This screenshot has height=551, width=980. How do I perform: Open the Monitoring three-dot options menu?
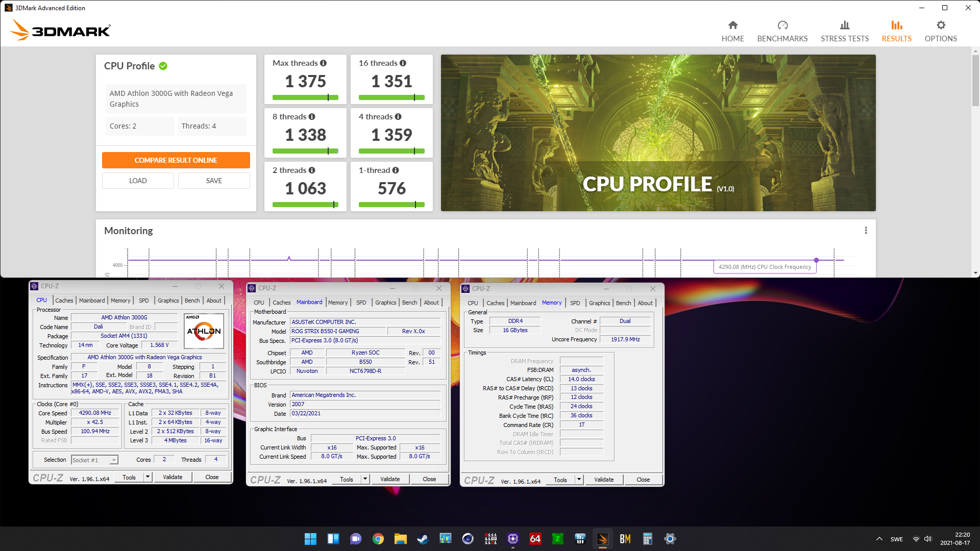point(866,231)
